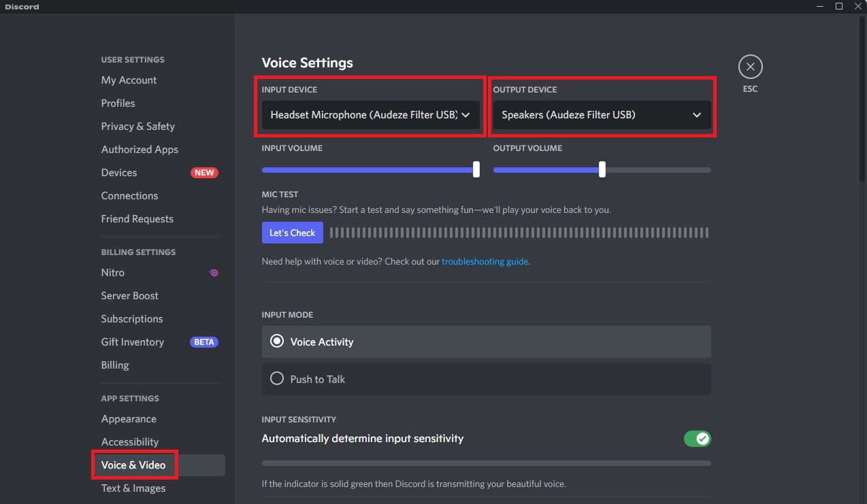Image resolution: width=867 pixels, height=504 pixels.
Task: Click the Voice Settings heading
Action: coord(308,63)
